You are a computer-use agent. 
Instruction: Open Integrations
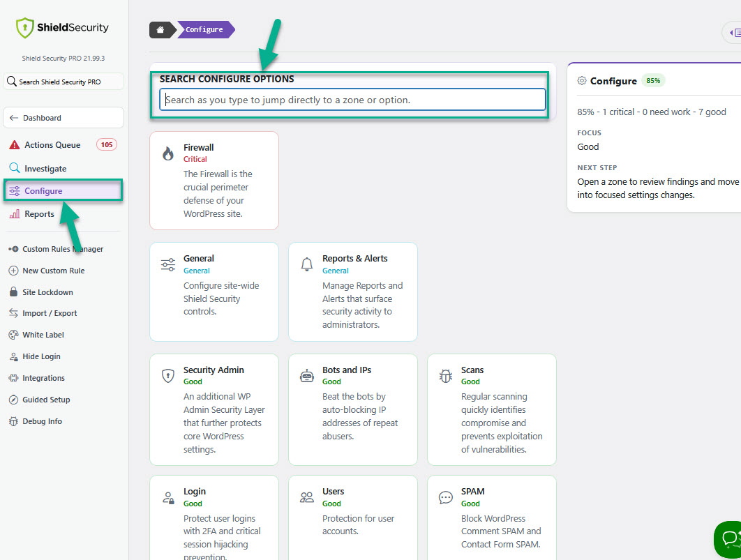(x=43, y=378)
